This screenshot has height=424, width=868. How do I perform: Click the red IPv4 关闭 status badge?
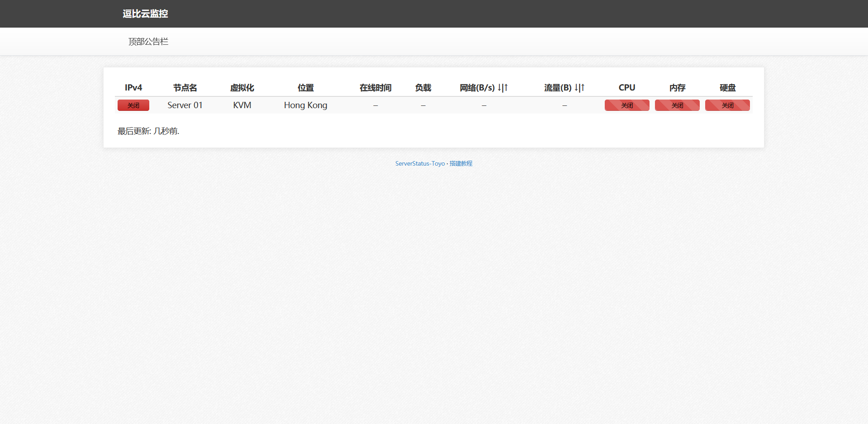click(x=133, y=105)
